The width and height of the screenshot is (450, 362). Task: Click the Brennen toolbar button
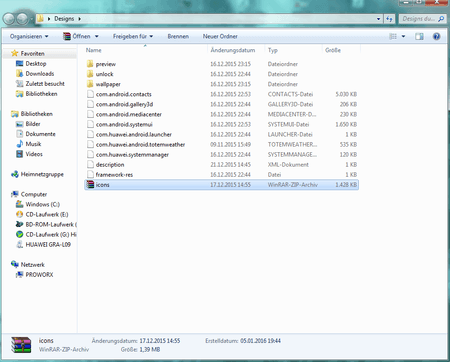pos(178,36)
